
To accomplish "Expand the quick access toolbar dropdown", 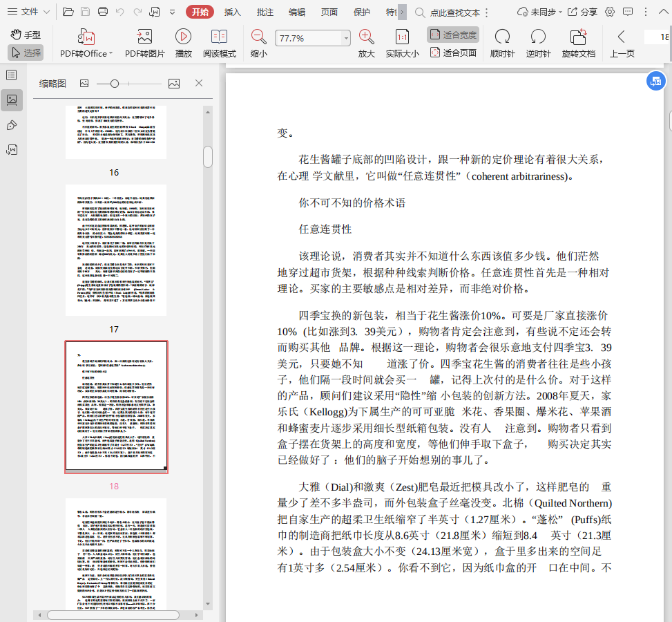I will 172,12.
